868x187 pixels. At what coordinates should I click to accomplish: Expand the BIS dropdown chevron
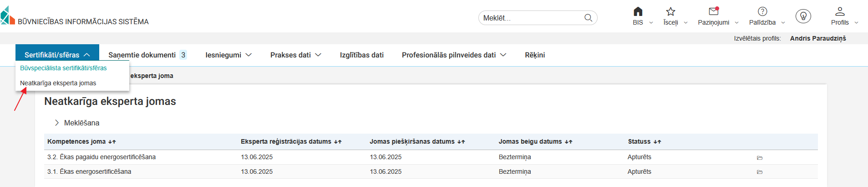coord(651,22)
